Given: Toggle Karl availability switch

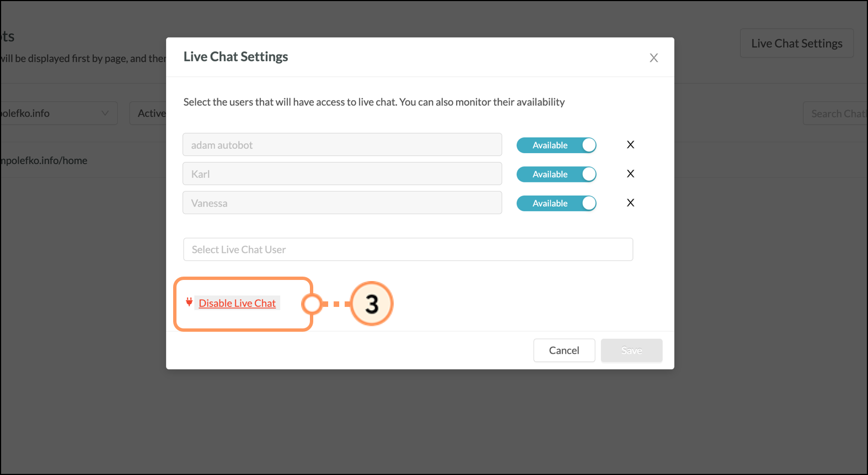Looking at the screenshot, I should click(x=556, y=175).
